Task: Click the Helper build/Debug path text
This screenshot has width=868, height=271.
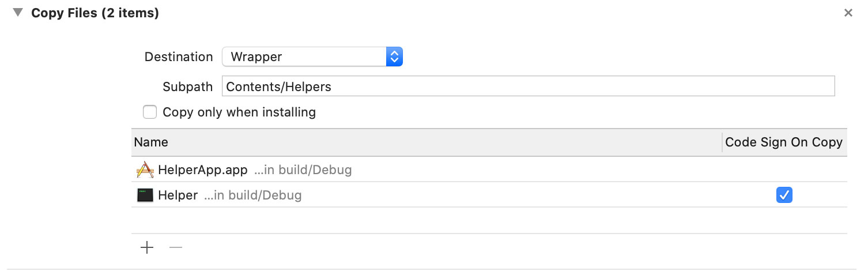Action: [x=253, y=195]
